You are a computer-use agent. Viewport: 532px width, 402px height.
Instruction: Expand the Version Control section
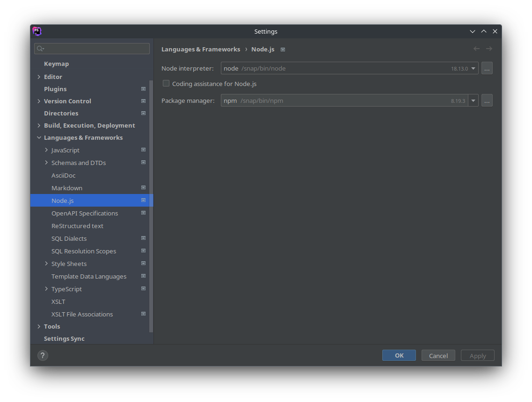39,101
